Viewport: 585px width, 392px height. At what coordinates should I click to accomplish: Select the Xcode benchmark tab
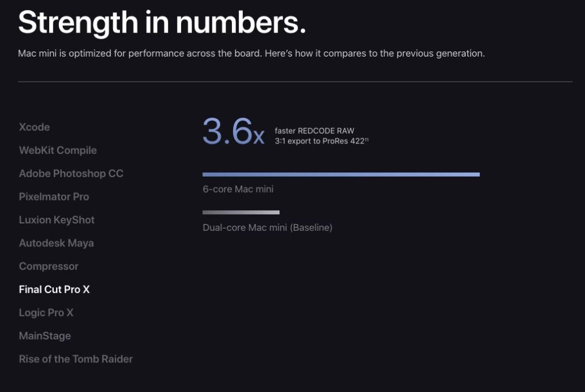coord(34,127)
